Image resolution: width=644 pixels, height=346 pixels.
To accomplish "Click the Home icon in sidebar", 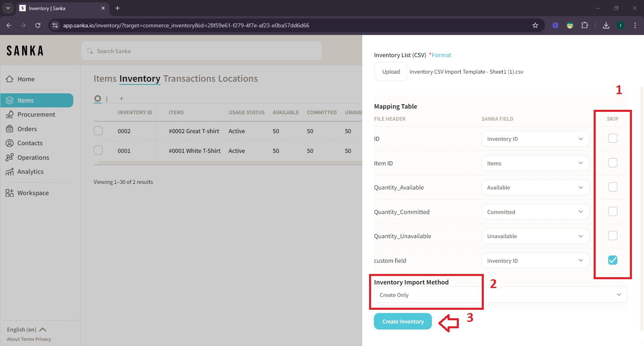I will (10, 79).
